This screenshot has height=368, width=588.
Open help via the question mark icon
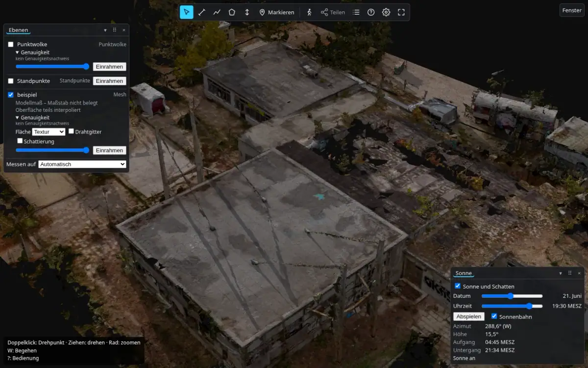pyautogui.click(x=371, y=12)
